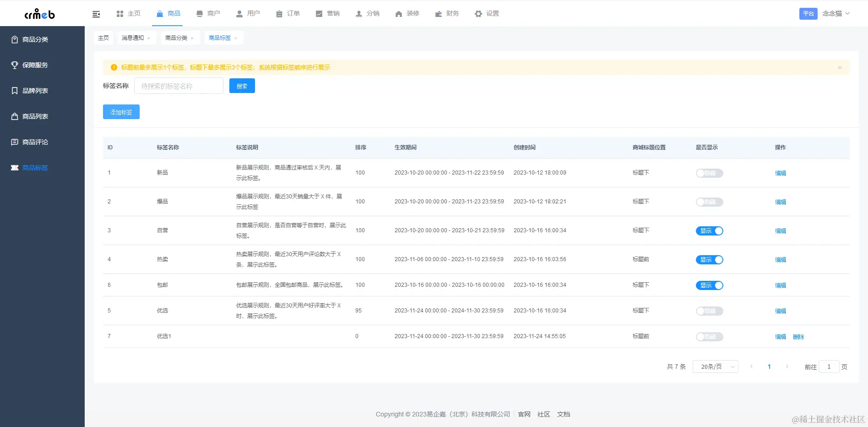This screenshot has width=868, height=427.
Task: Enable display switch for 优选1 tag
Action: pyautogui.click(x=709, y=337)
